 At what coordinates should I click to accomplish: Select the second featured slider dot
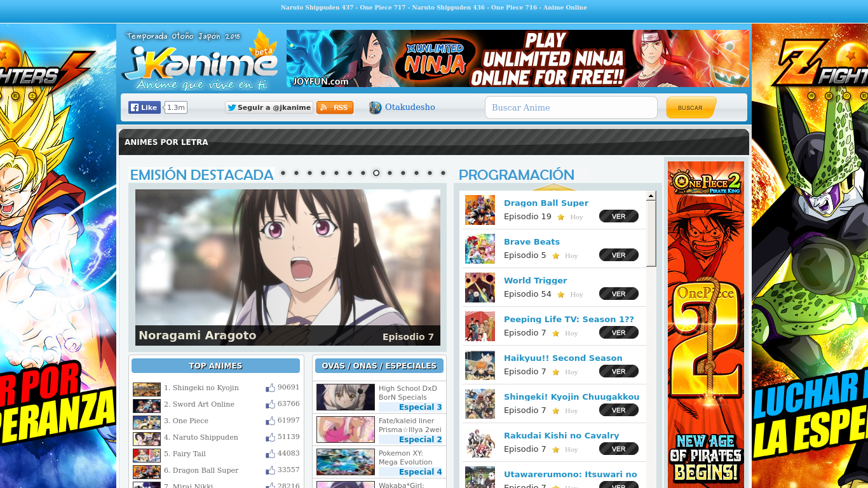pyautogui.click(x=296, y=173)
